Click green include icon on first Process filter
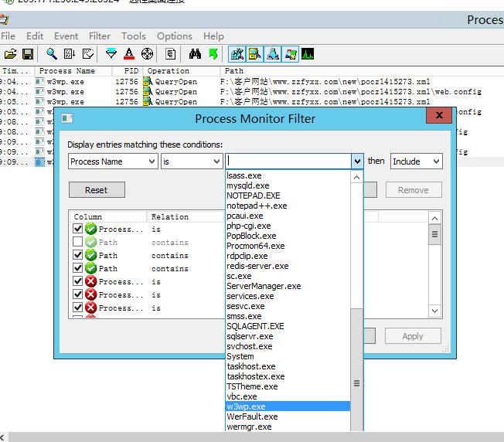Image resolution: width=504 pixels, height=442 pixels. coord(91,229)
